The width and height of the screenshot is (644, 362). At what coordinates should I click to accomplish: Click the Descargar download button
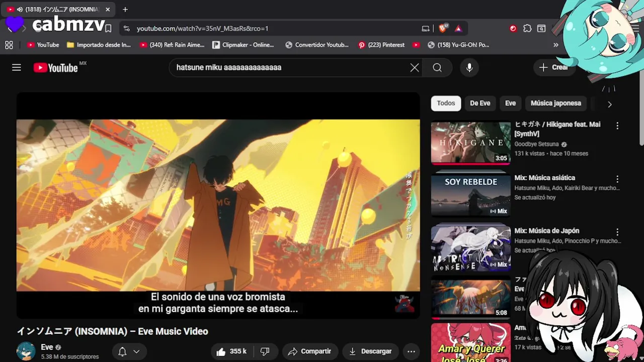pos(370,351)
